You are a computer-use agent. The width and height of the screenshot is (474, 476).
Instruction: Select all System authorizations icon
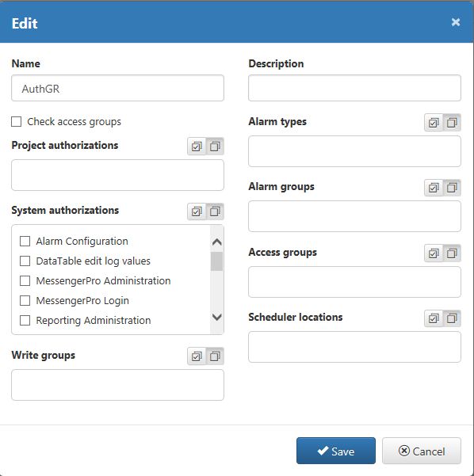click(197, 211)
